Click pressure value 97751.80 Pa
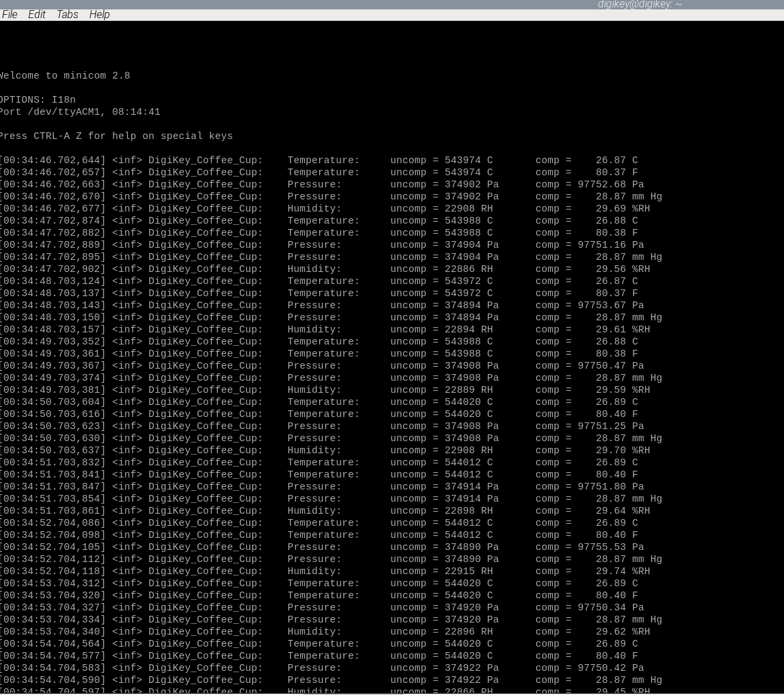 click(x=611, y=487)
